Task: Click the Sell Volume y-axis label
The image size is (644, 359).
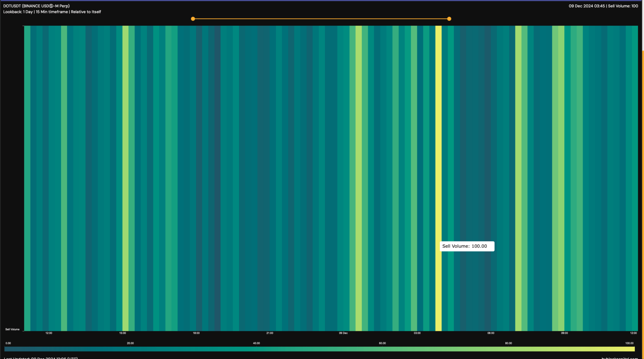Action: coord(12,329)
